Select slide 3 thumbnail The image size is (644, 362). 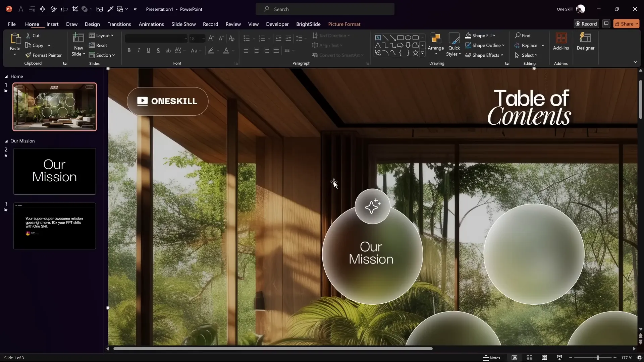(55, 226)
